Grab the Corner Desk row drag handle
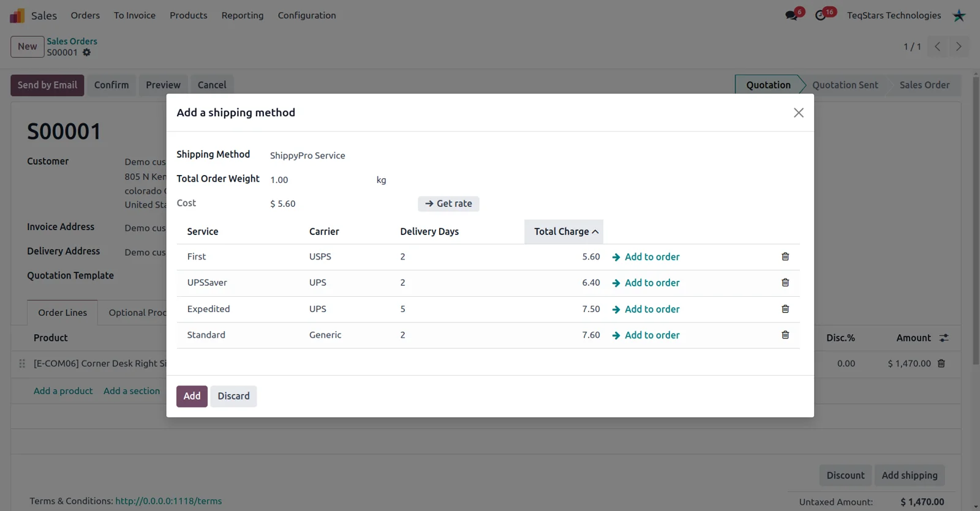980x511 pixels. (22, 364)
